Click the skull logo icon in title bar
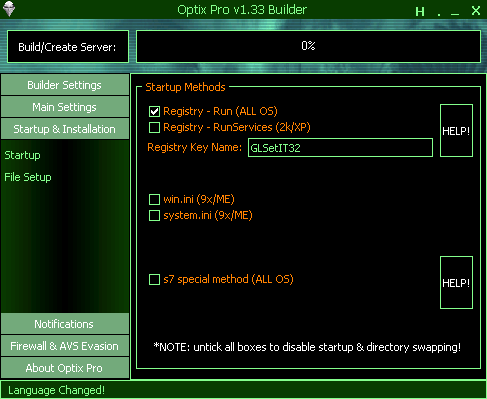This screenshot has width=487, height=399. (x=9, y=9)
